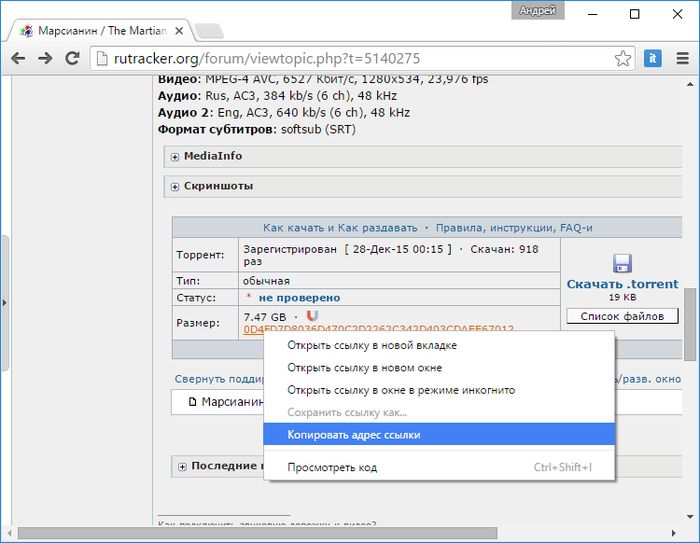Click the blue 'it' extension icon
Image resolution: width=700 pixels, height=543 pixels.
coord(652,58)
